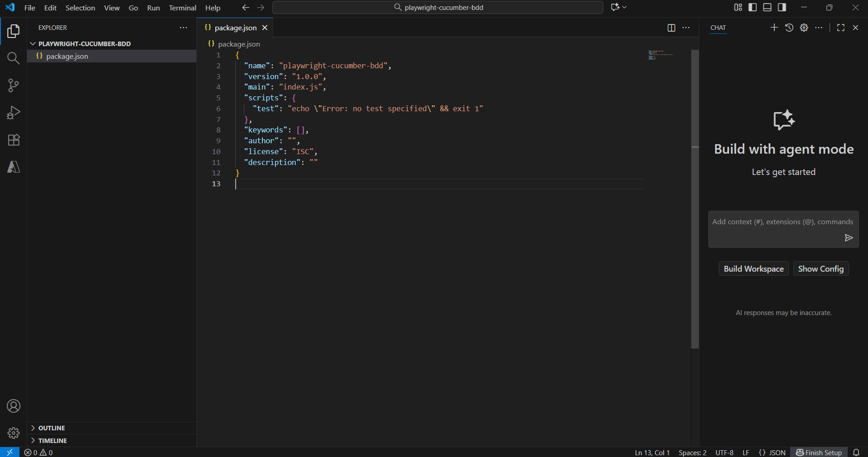868x457 pixels.
Task: Start a new chat with plus icon
Action: 774,28
